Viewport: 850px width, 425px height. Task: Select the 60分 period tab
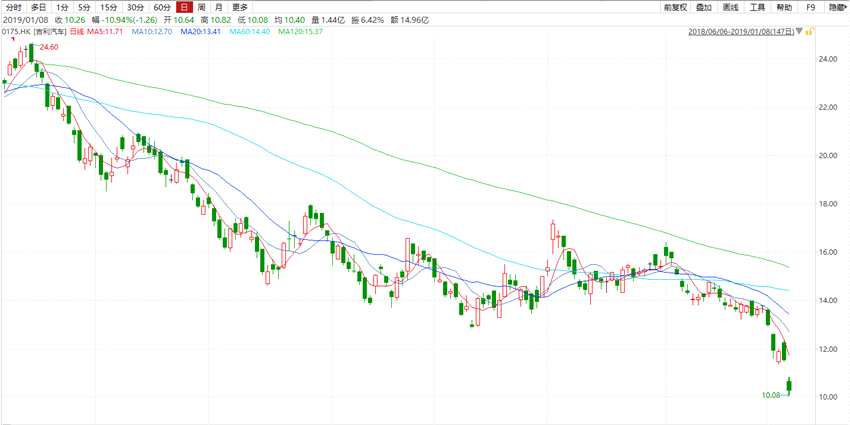click(161, 8)
